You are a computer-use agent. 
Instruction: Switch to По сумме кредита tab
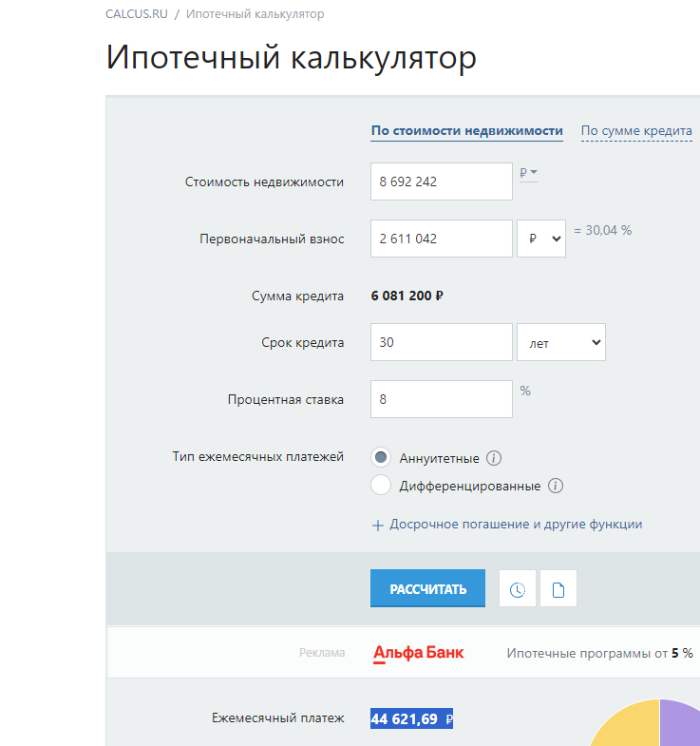(x=636, y=131)
